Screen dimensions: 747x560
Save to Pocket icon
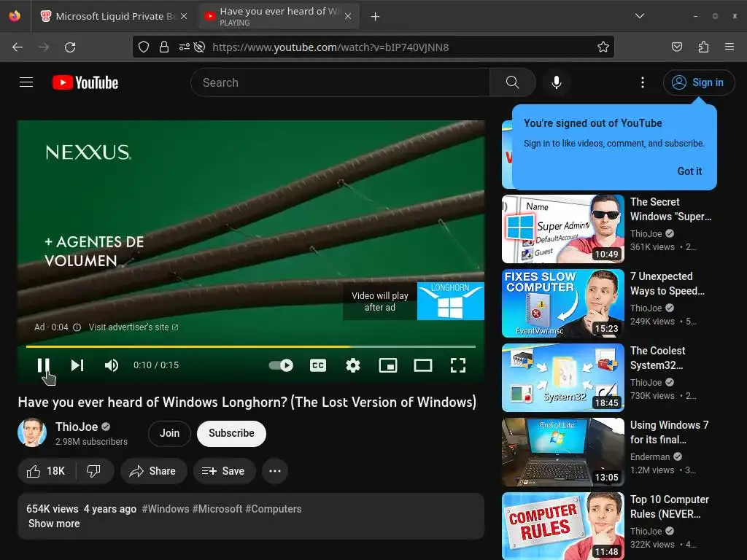pyautogui.click(x=676, y=47)
